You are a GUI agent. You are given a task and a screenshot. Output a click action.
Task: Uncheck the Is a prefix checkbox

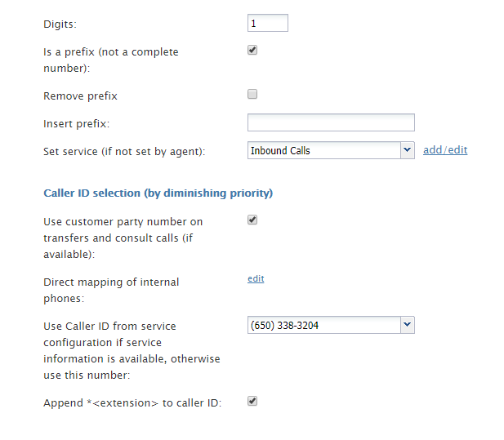point(252,50)
